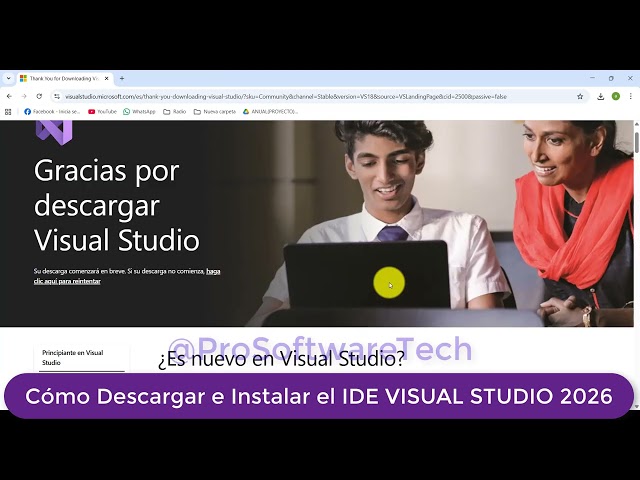
Task: Open the YouTube bookmark
Action: point(102,111)
